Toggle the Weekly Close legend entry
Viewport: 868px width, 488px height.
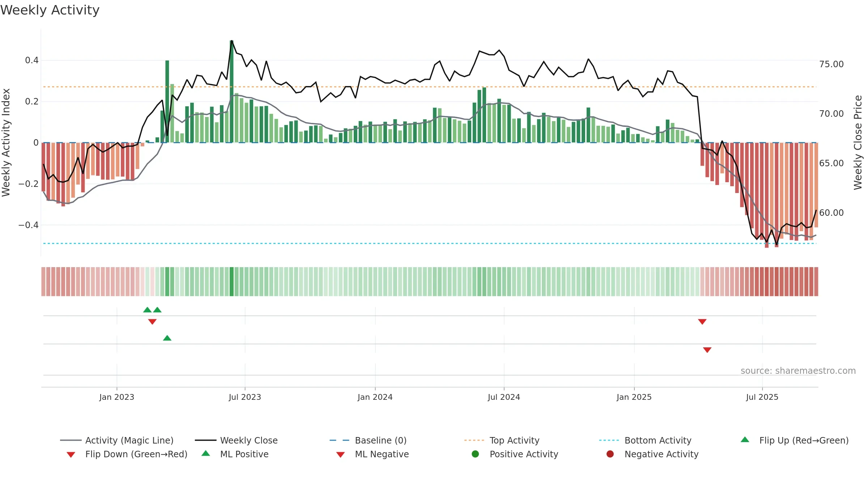click(236, 440)
